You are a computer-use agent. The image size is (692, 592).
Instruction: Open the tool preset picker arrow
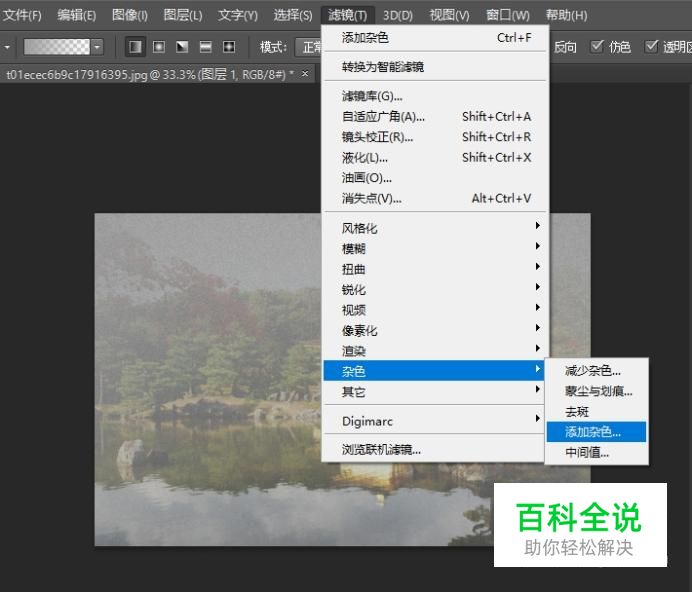7,47
